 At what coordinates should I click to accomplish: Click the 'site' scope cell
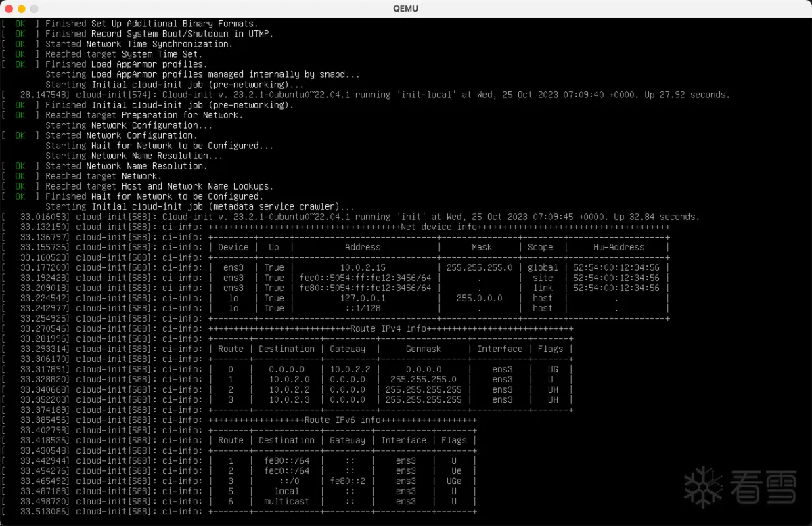coord(543,278)
